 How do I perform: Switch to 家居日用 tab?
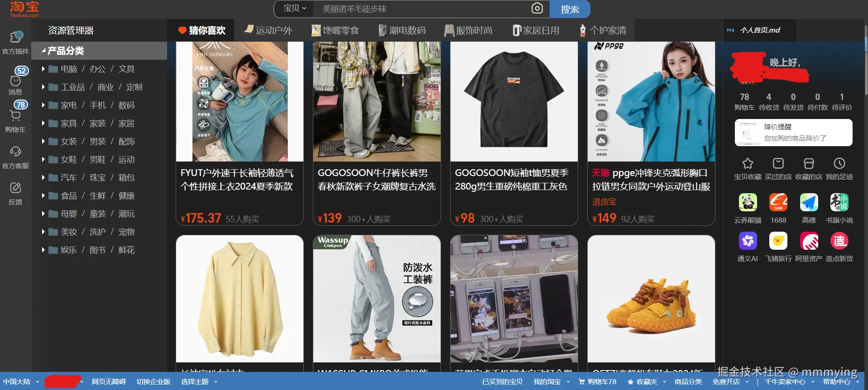click(x=536, y=30)
